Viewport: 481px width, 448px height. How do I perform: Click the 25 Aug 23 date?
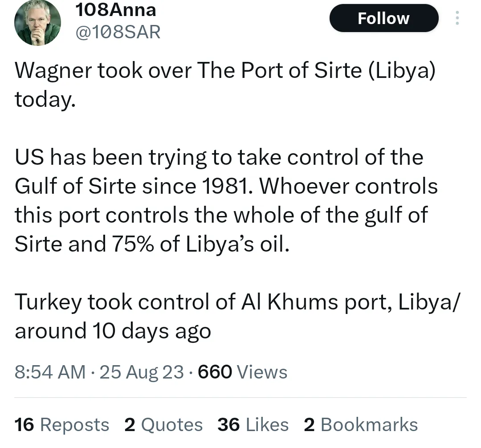click(x=142, y=372)
